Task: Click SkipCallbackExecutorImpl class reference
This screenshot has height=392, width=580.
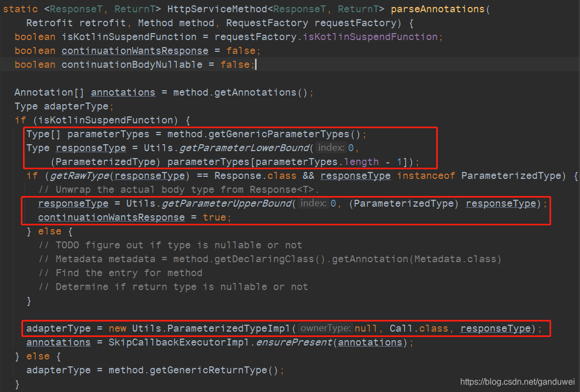Action: pos(179,342)
